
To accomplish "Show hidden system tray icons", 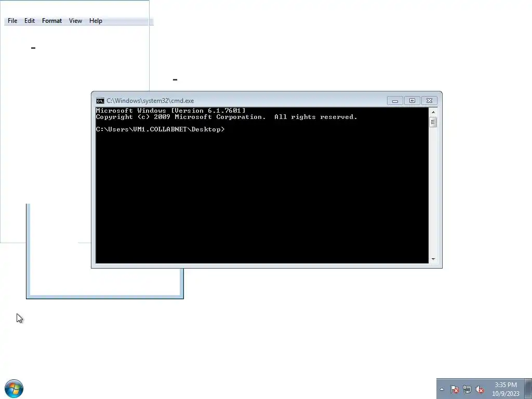I will click(442, 389).
